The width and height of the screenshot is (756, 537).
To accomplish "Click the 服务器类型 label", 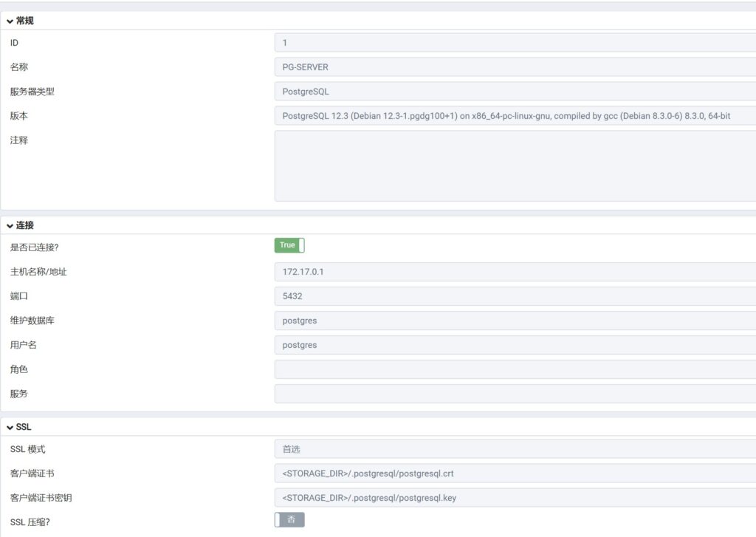I will [x=32, y=92].
